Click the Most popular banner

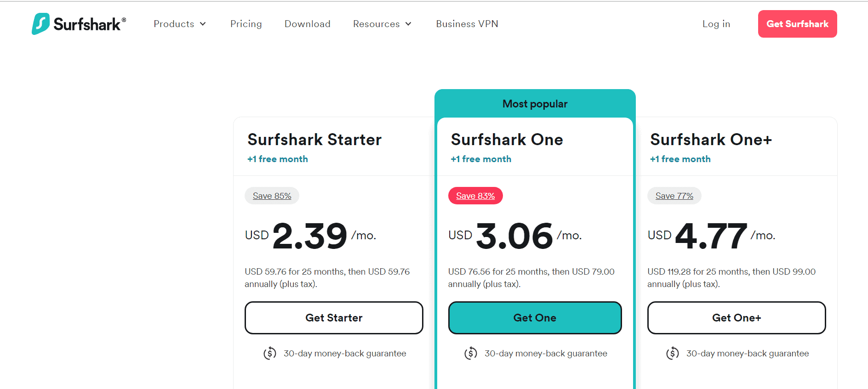coord(535,104)
